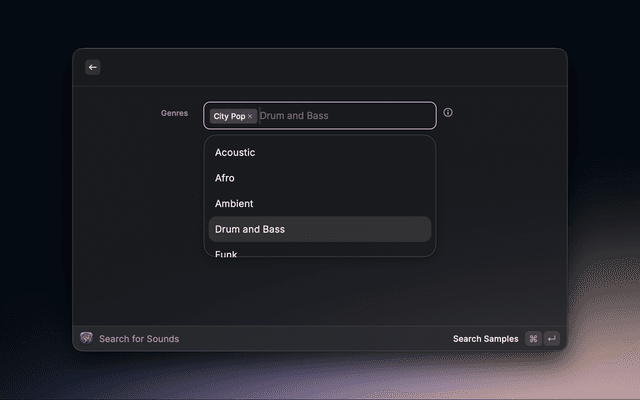640x400 pixels.
Task: Click the Search for Sounds extension icon
Action: pos(86,339)
